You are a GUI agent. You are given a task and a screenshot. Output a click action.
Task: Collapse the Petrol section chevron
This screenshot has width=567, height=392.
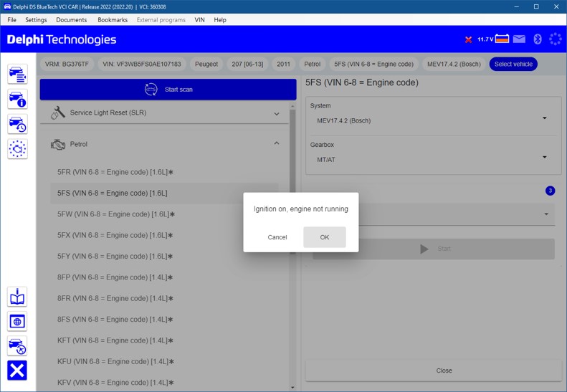(x=277, y=143)
